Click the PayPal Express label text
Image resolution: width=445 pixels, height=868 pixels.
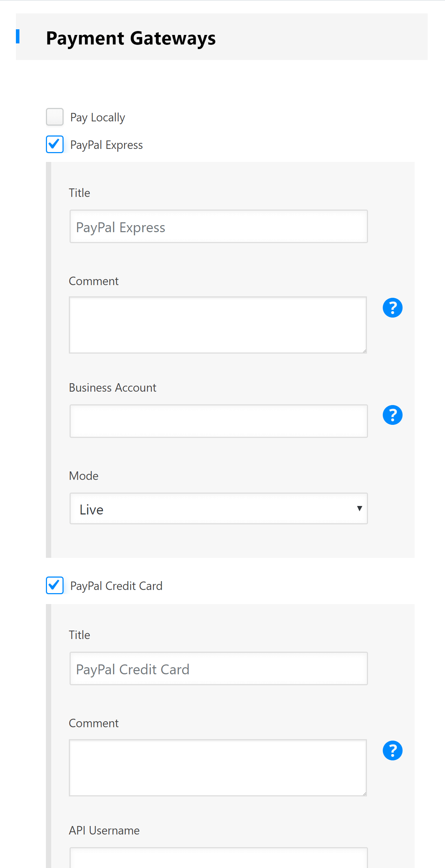tap(106, 145)
